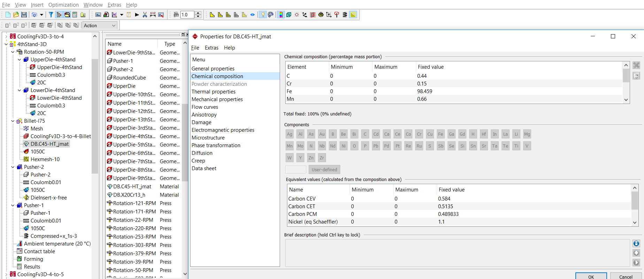Open the color palette icon

click(271, 15)
